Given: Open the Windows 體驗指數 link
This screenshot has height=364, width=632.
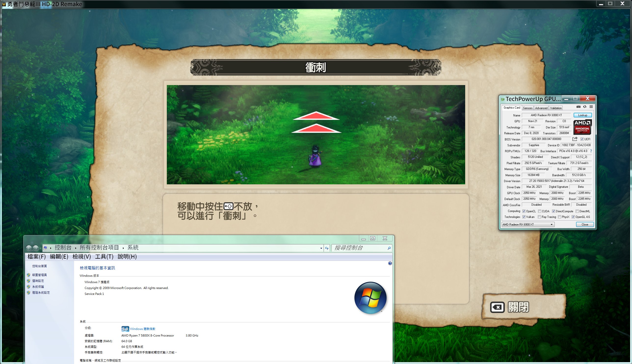Looking at the screenshot, I should pyautogui.click(x=142, y=329).
